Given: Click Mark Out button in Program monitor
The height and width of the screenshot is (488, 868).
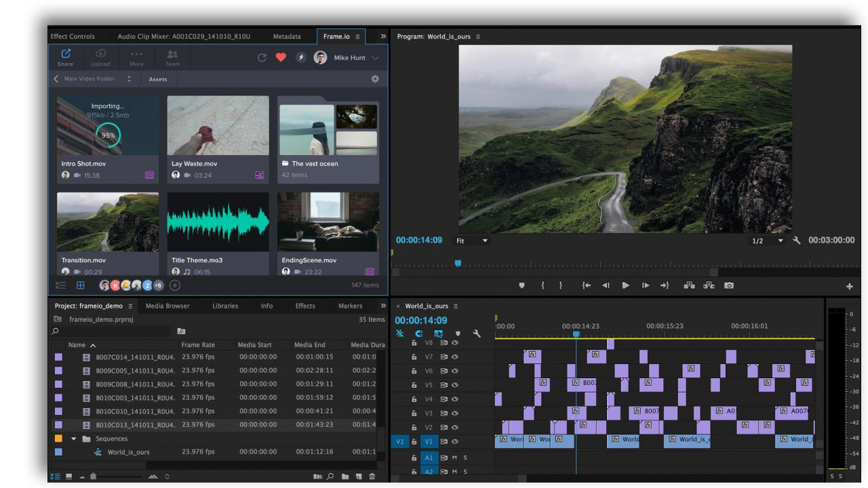Looking at the screenshot, I should tap(560, 285).
